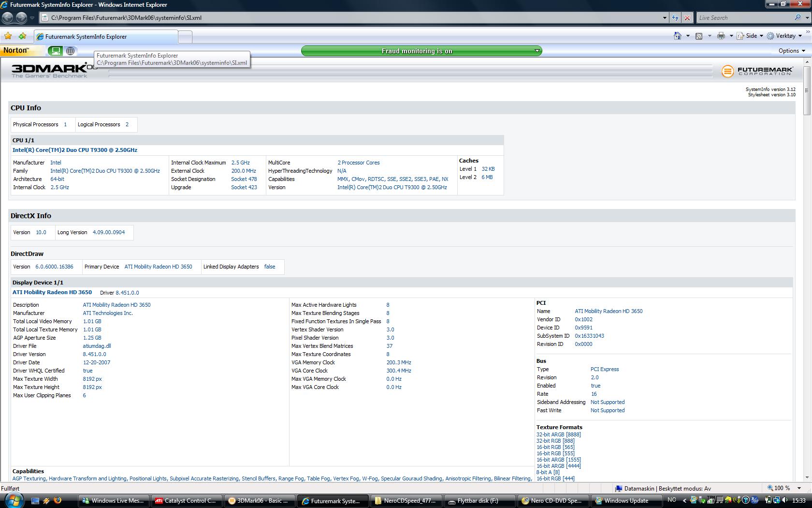Image resolution: width=812 pixels, height=508 pixels.
Task: Expand the print options dropdown arrow
Action: (731, 36)
